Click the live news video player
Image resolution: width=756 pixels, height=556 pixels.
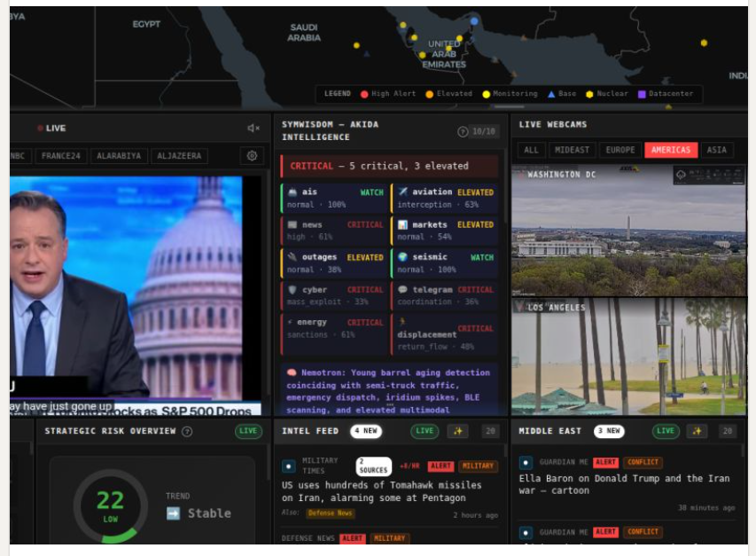135,295
